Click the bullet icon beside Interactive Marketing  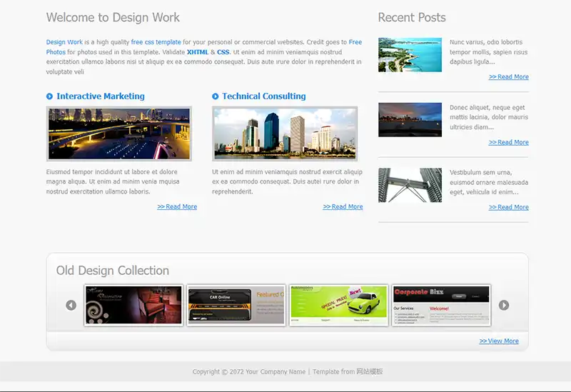(49, 96)
